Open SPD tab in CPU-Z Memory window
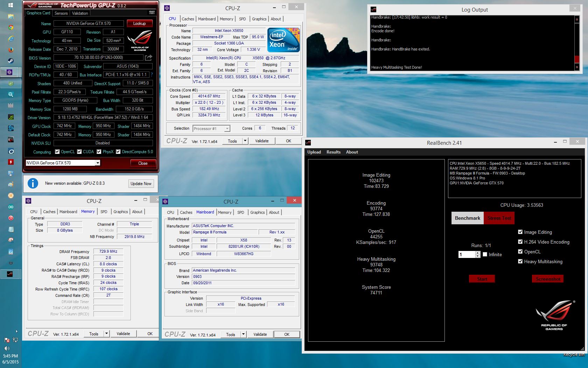 (104, 212)
